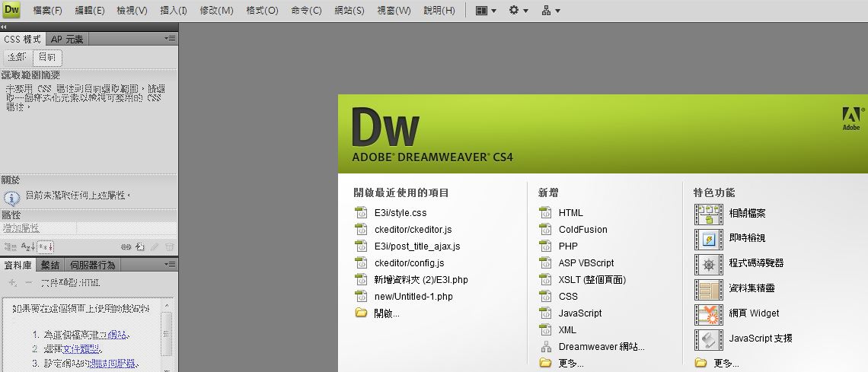Click the database panel scrollbar up arrow
The height and width of the screenshot is (372, 868).
(167, 306)
